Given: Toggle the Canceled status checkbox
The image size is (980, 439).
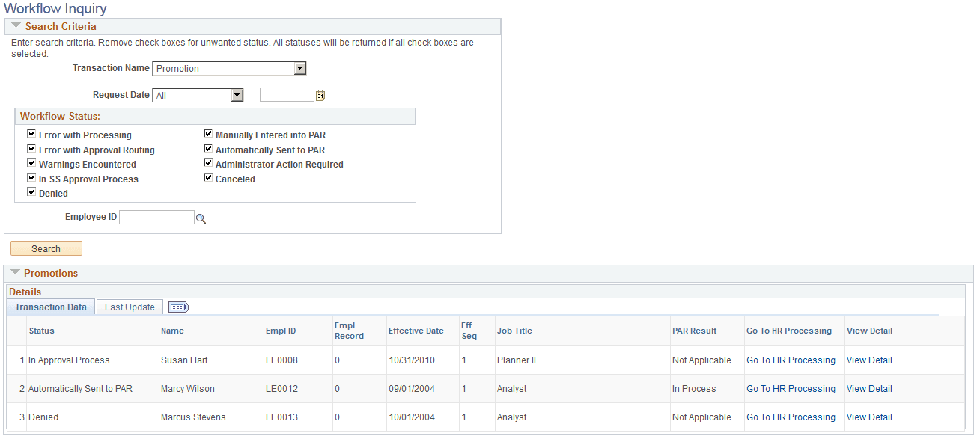Looking at the screenshot, I should point(208,177).
